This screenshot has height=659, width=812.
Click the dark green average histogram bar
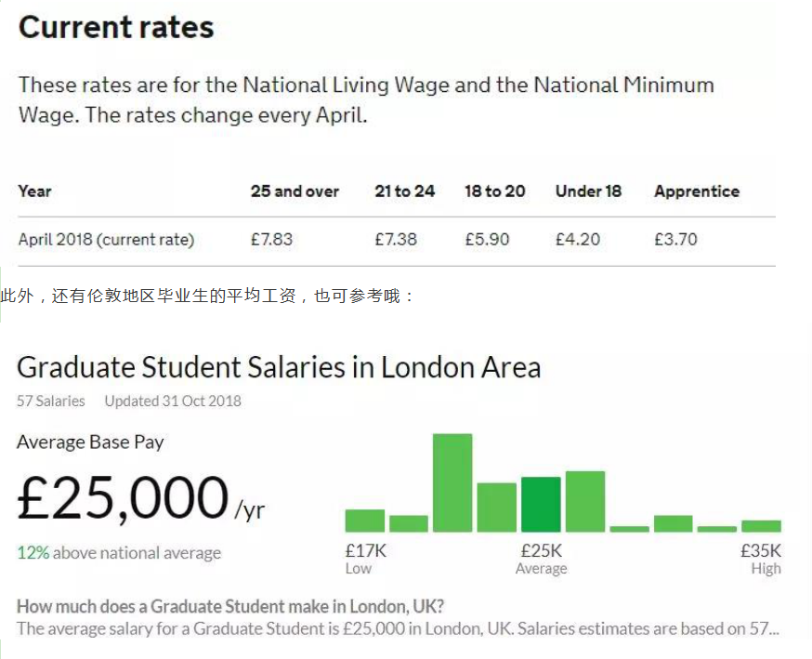pyautogui.click(x=541, y=505)
